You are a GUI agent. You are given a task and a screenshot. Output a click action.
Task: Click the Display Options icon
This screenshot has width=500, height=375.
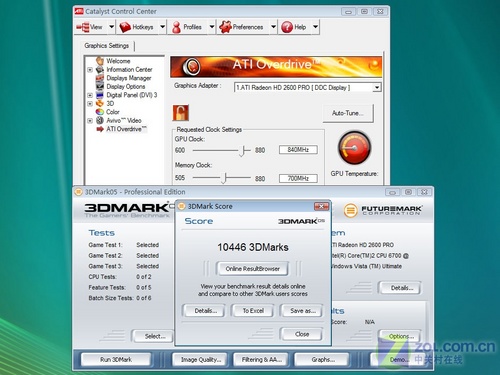coord(100,86)
